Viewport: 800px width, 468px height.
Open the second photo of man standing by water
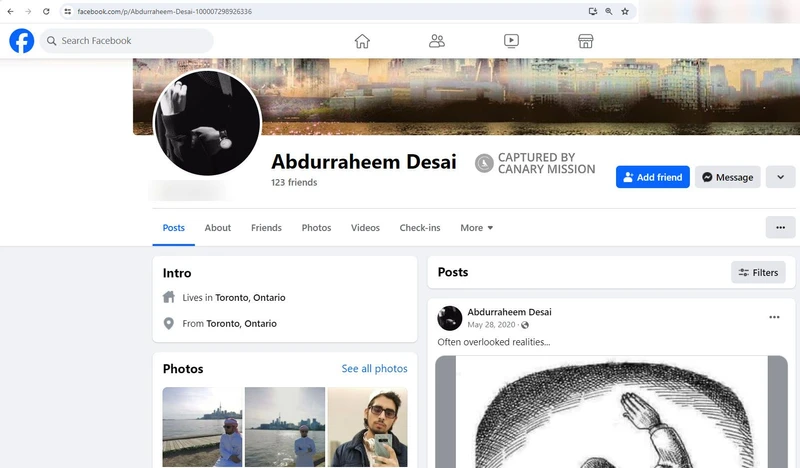coord(285,427)
